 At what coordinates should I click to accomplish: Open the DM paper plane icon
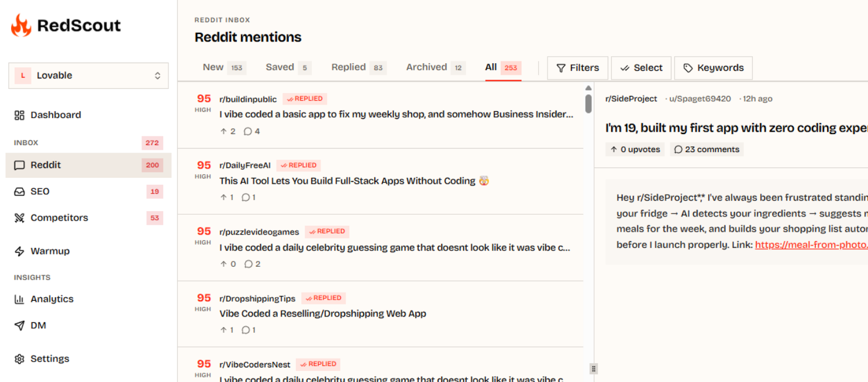tap(19, 325)
